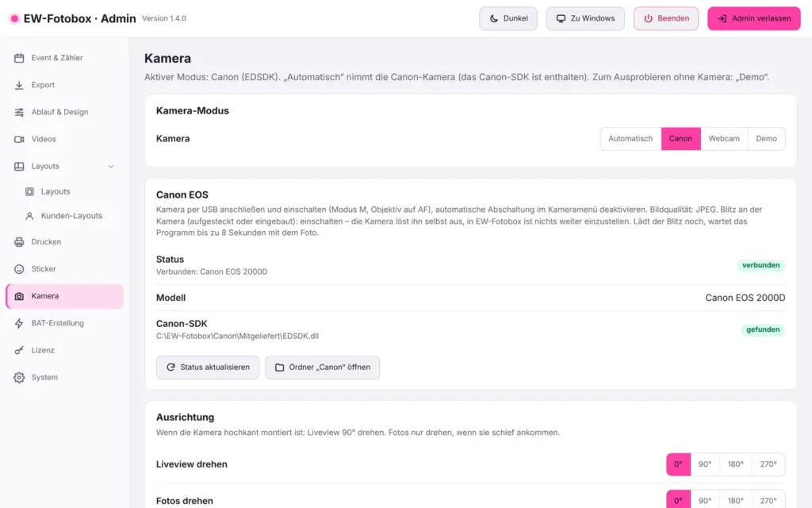Set Liveview drehen to 270°
Viewport: 812px width, 508px height.
tap(768, 464)
